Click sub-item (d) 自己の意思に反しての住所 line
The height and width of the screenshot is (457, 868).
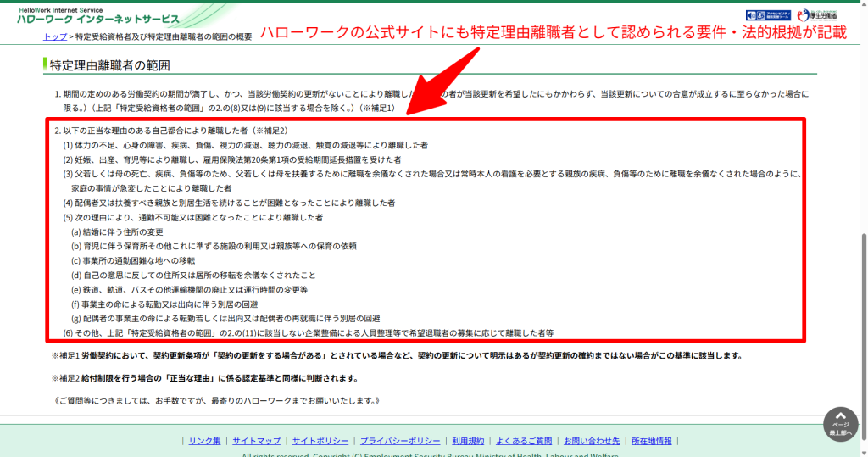193,275
